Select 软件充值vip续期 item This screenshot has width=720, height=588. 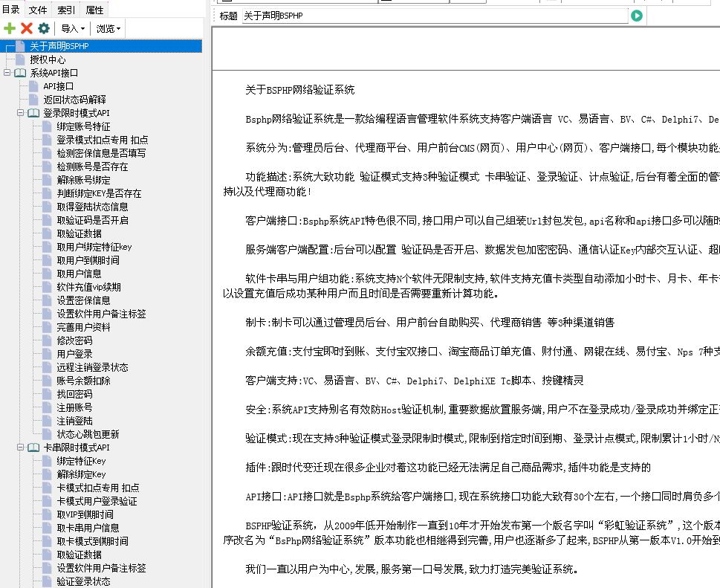88,287
